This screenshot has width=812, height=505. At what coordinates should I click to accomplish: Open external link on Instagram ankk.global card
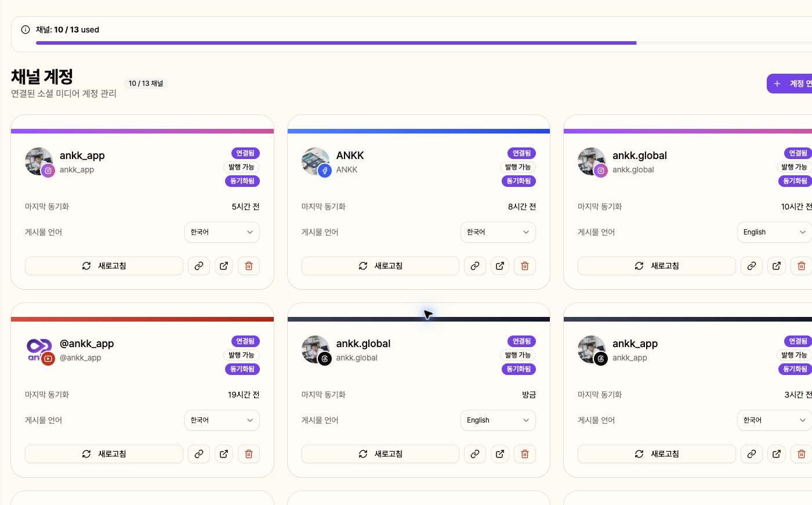pos(777,266)
